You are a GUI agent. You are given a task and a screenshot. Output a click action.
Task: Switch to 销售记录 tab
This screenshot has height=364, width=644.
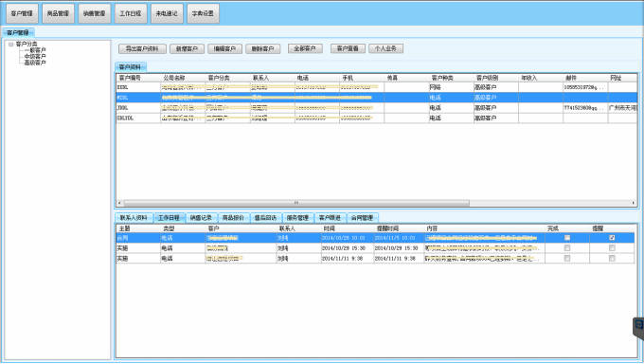201,218
